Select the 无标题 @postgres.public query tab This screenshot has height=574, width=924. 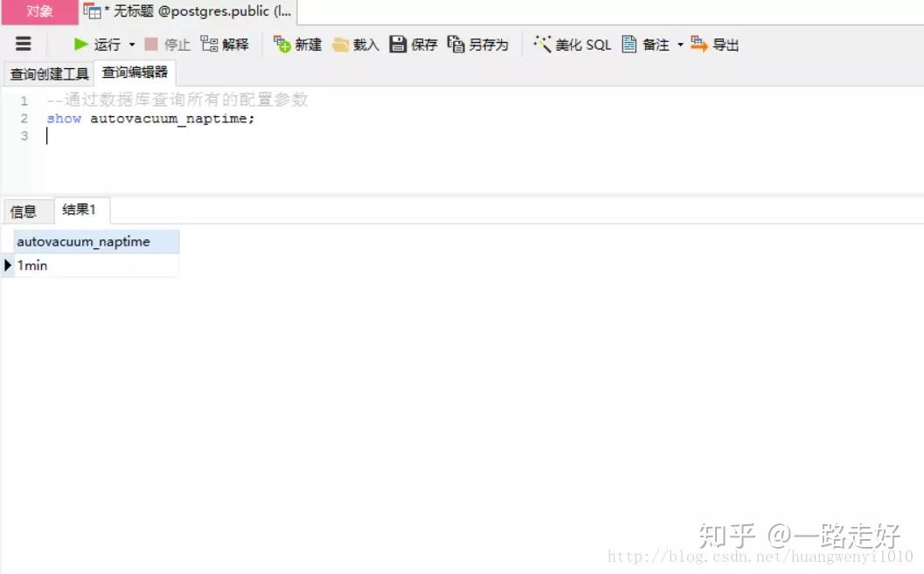coord(189,11)
